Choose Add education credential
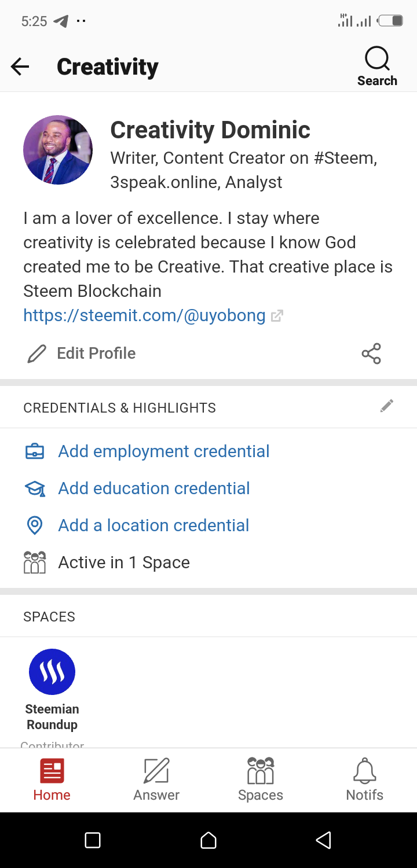Viewport: 417px width, 868px height. (154, 488)
